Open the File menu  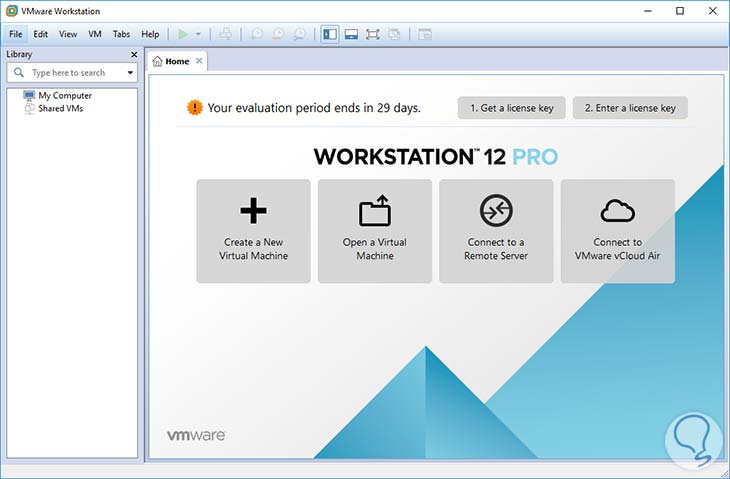[15, 34]
